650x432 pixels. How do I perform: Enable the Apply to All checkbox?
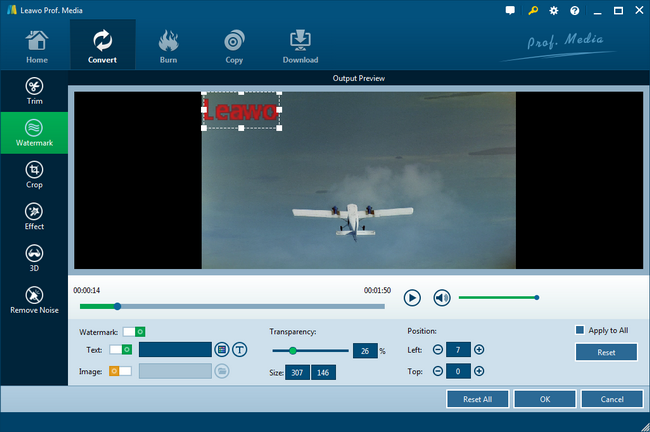pos(579,330)
